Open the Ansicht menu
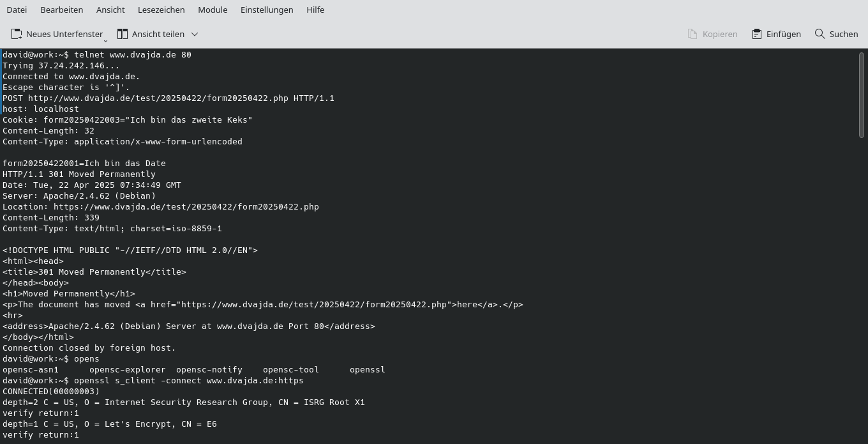 [110, 10]
